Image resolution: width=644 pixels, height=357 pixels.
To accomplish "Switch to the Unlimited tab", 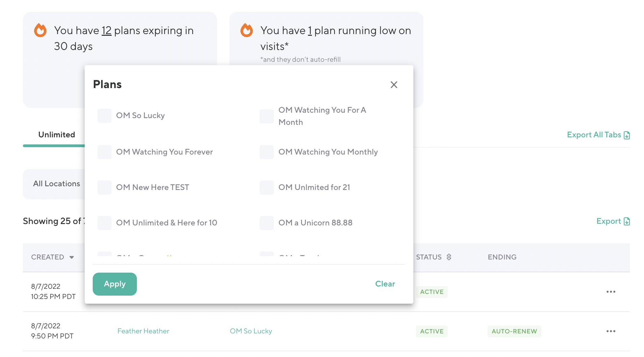I will [x=57, y=135].
